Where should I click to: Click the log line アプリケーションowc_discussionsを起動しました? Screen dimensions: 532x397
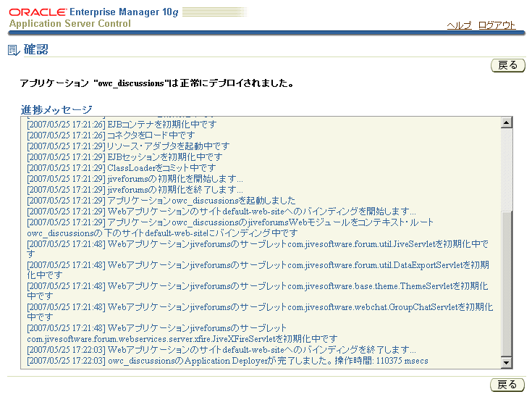(x=161, y=201)
